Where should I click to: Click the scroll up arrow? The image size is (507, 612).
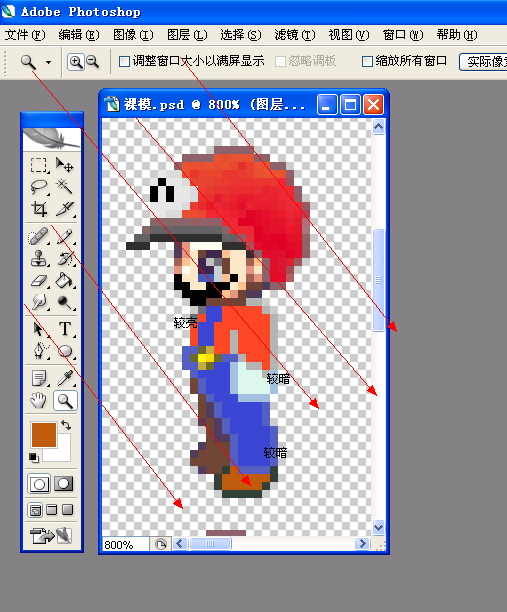pos(378,127)
